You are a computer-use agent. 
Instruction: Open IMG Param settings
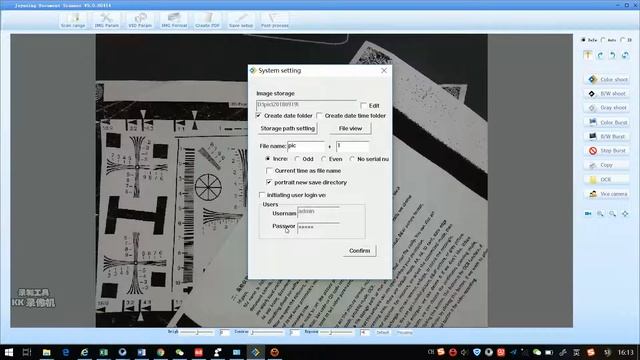click(x=107, y=20)
